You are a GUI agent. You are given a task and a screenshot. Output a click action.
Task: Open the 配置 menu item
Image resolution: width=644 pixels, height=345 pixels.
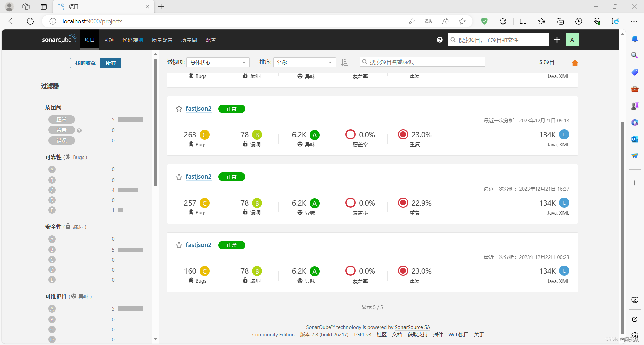pos(211,40)
